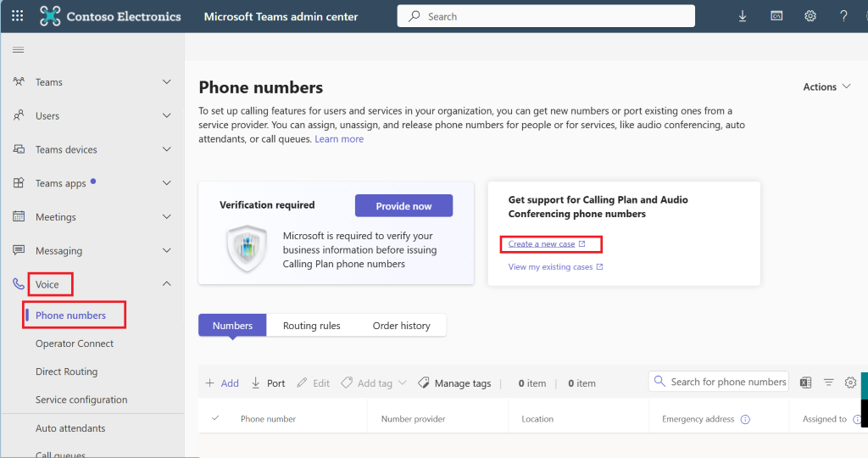The image size is (868, 458).
Task: Click the Teams apps sidebar icon
Action: pyautogui.click(x=19, y=182)
